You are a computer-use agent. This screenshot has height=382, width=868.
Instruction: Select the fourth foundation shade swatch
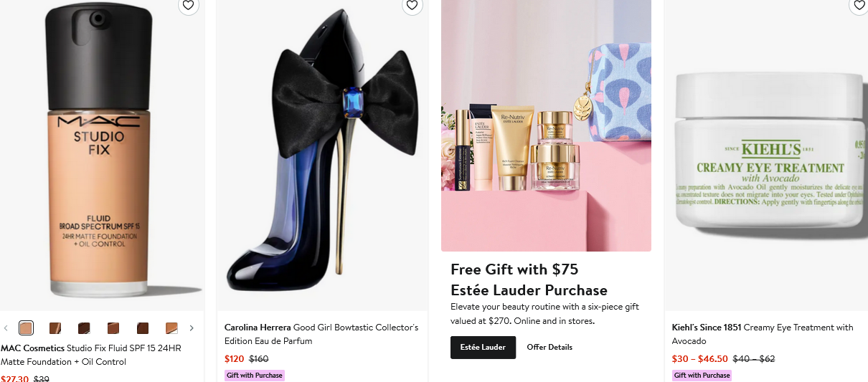click(113, 328)
